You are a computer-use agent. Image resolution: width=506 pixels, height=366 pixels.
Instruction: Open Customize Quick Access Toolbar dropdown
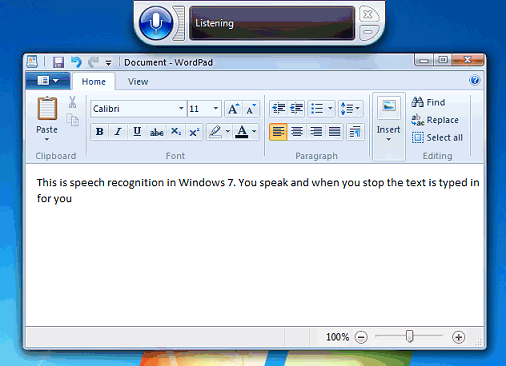click(x=108, y=63)
